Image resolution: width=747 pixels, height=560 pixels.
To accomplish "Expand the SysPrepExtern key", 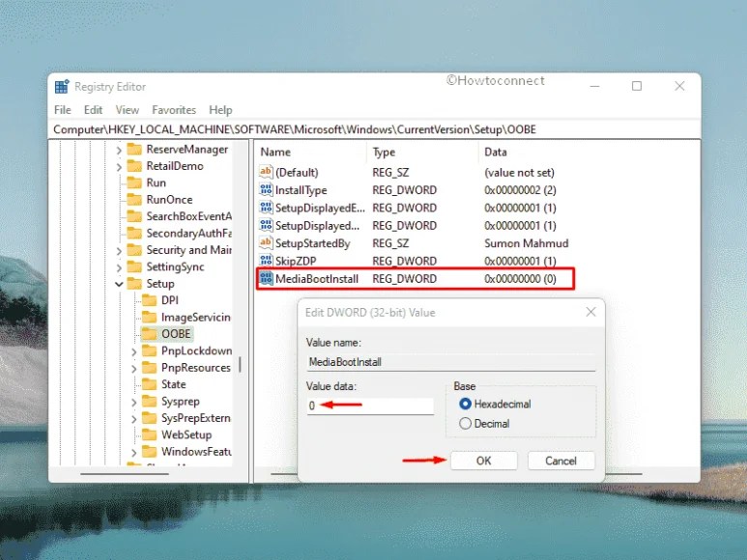I will 134,419.
